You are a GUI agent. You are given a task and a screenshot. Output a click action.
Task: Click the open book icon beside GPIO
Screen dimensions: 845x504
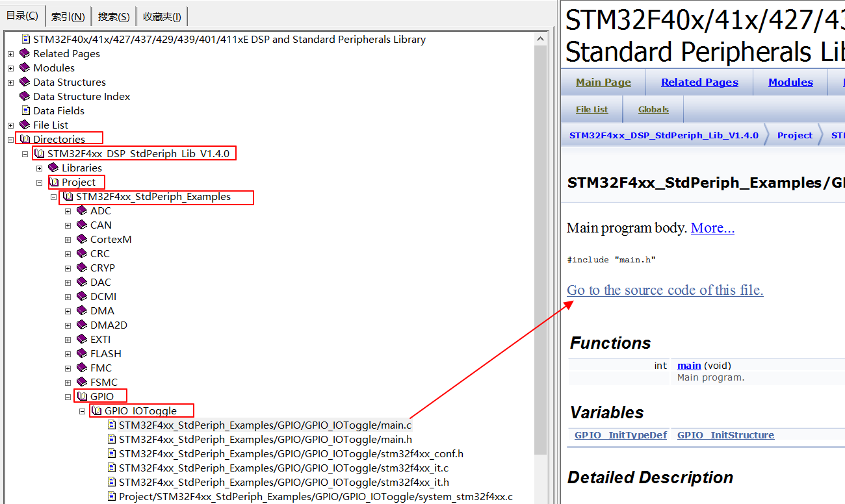click(82, 396)
